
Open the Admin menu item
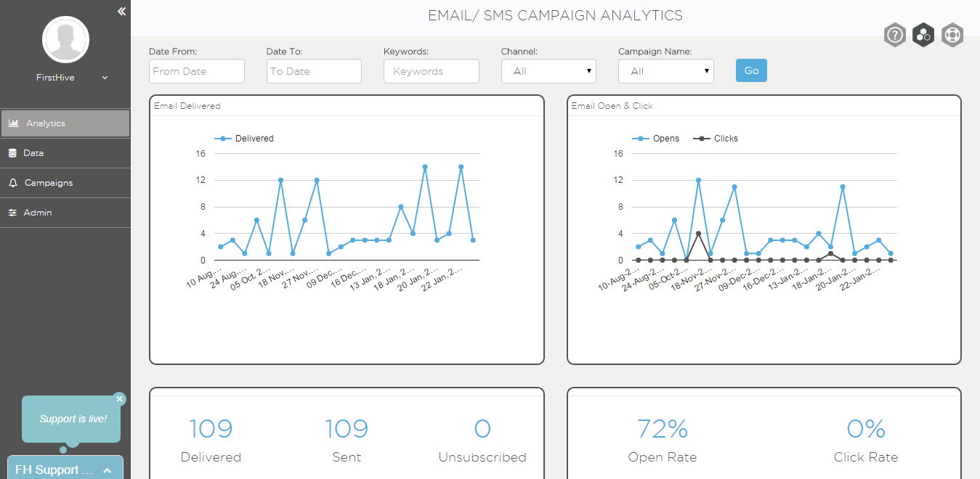pyautogui.click(x=65, y=213)
